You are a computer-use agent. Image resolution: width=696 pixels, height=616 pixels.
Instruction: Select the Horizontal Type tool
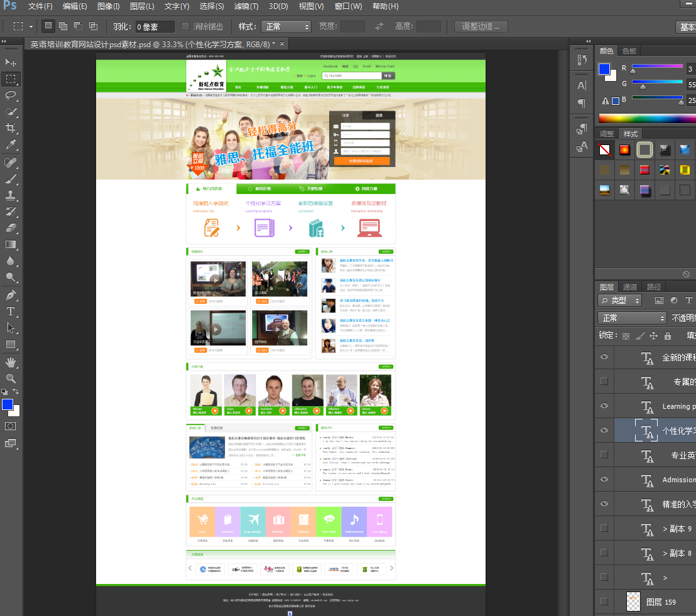11,311
